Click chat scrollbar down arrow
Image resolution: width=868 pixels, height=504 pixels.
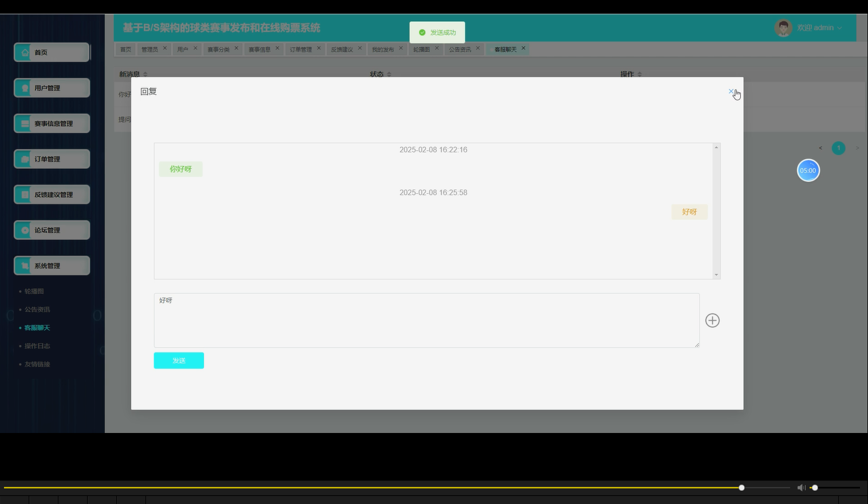click(x=716, y=275)
